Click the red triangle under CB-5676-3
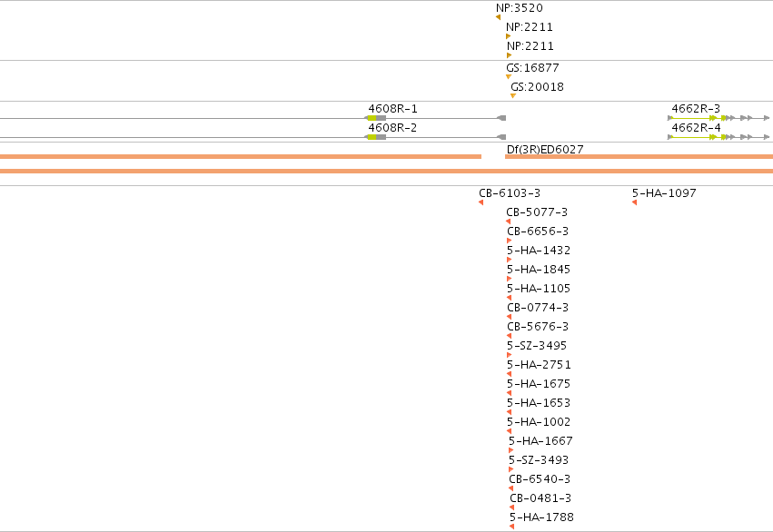 tap(510, 336)
